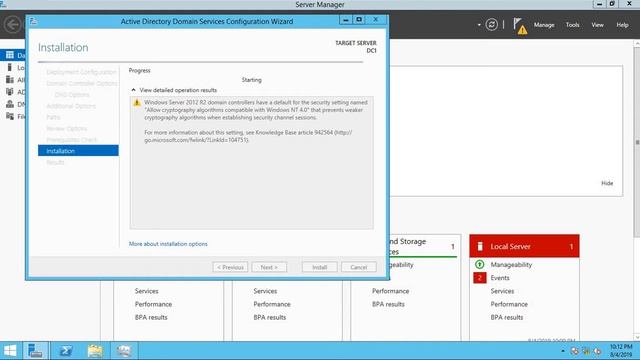Open Server Manager from the taskbar
The height and width of the screenshot is (360, 640).
click(35, 351)
